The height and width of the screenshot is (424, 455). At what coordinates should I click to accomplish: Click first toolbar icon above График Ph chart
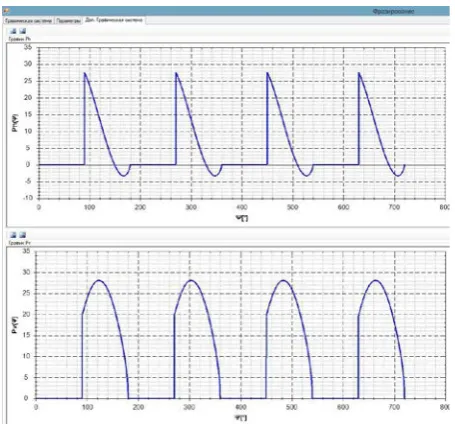pos(13,31)
